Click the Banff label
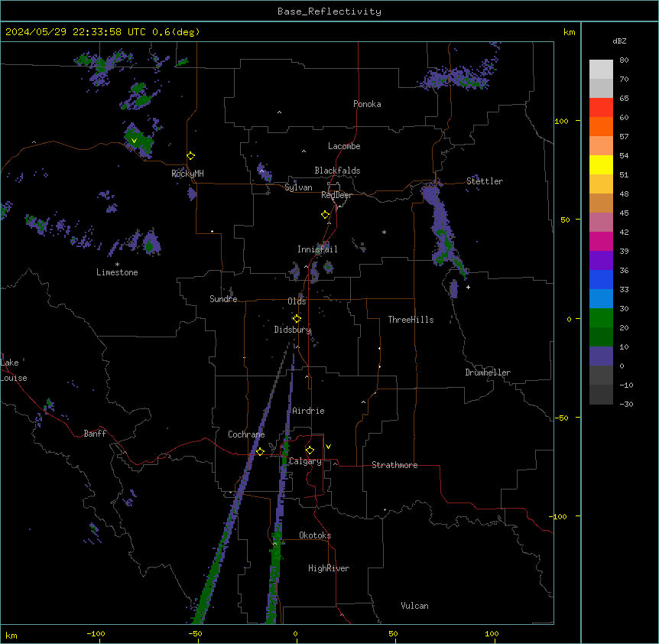 tap(95, 434)
